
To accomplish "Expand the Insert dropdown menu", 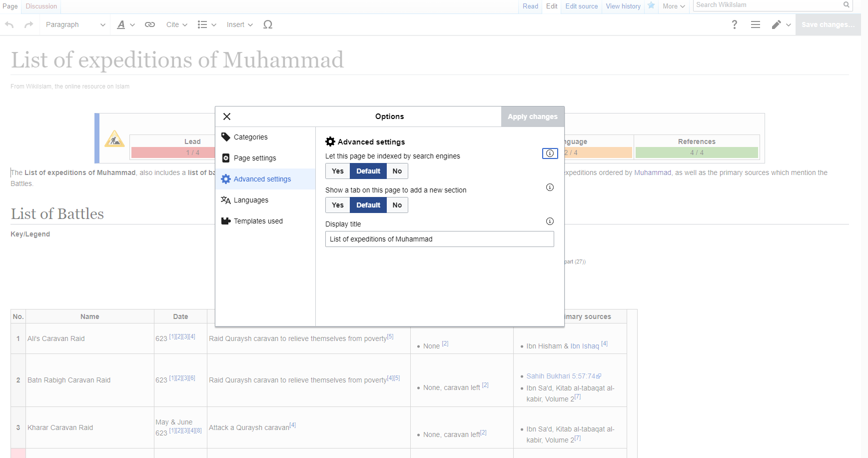I will (239, 24).
